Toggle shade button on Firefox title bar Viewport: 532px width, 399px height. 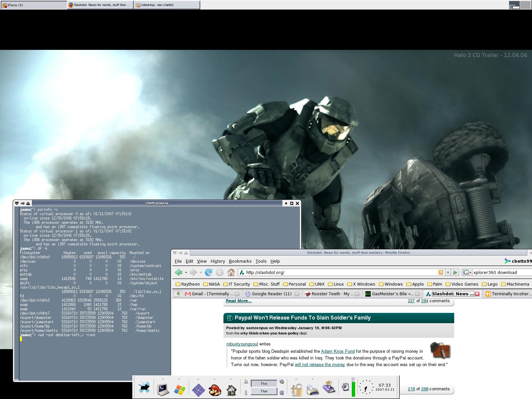[186, 253]
